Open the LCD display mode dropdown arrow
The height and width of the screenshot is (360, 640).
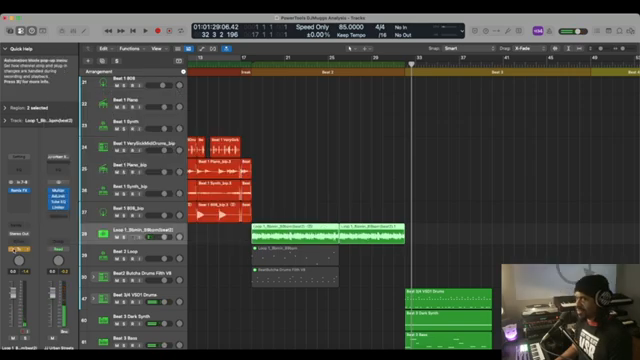(462, 31)
